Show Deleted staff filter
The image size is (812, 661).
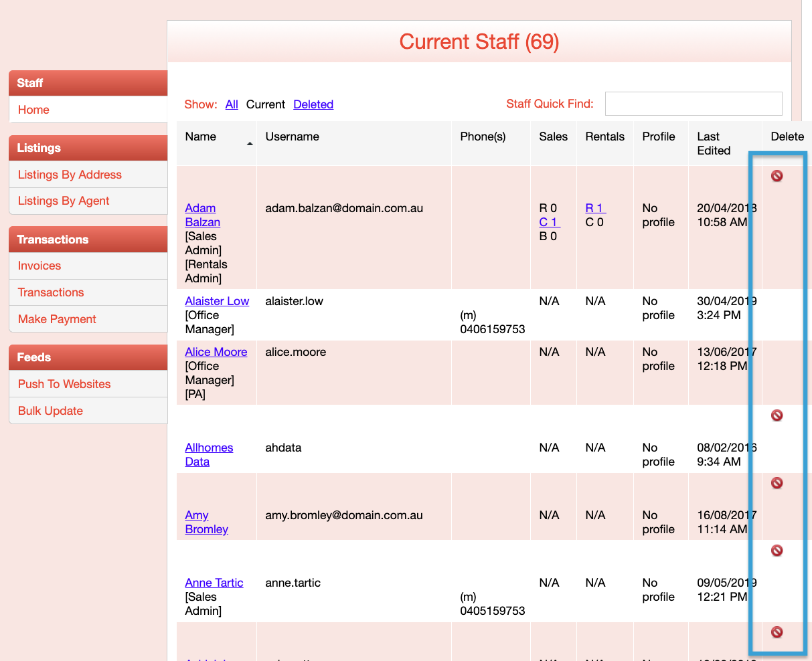point(313,104)
